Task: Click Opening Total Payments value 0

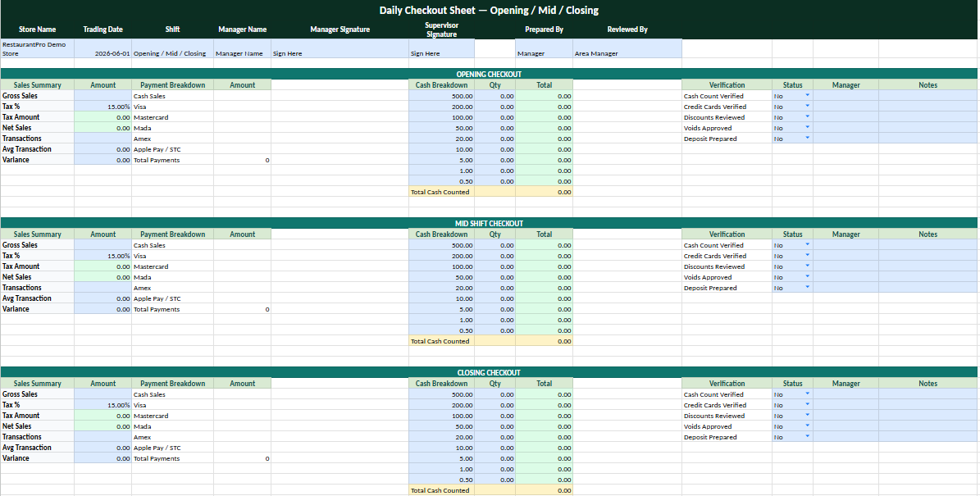Action: pyautogui.click(x=243, y=160)
